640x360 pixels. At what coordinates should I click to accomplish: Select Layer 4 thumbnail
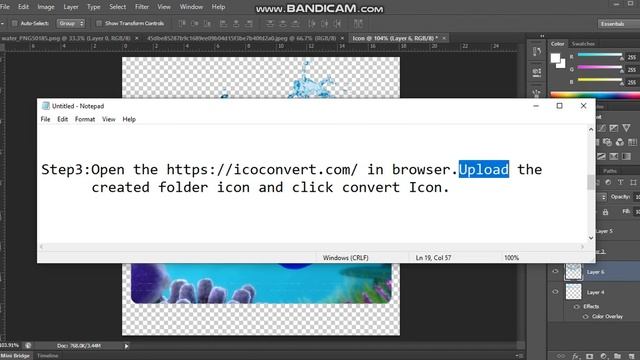coord(573,292)
